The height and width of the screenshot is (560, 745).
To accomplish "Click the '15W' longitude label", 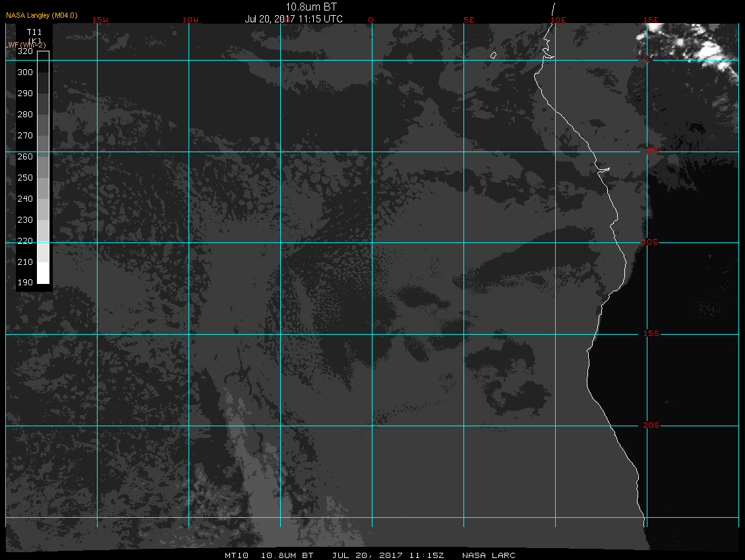I will [100, 20].
